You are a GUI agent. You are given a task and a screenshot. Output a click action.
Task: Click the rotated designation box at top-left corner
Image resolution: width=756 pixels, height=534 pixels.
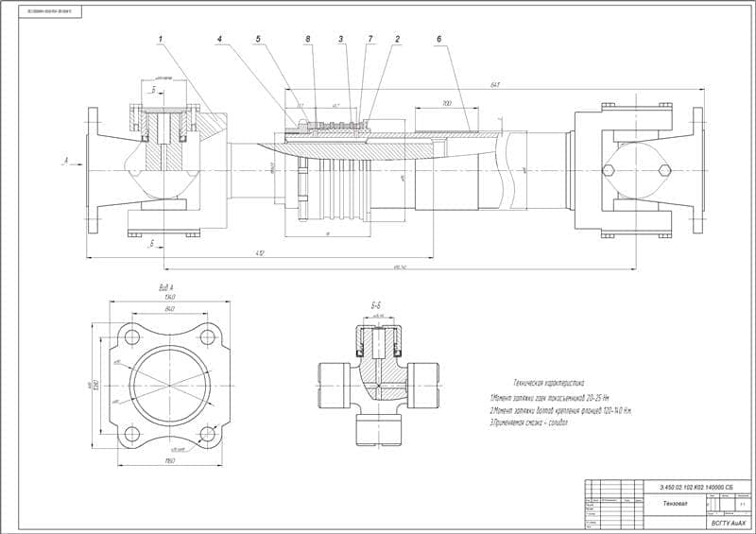[x=50, y=10]
